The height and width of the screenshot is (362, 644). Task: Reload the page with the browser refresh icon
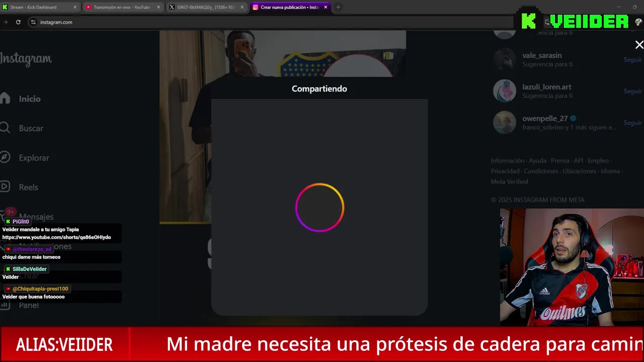(x=18, y=22)
